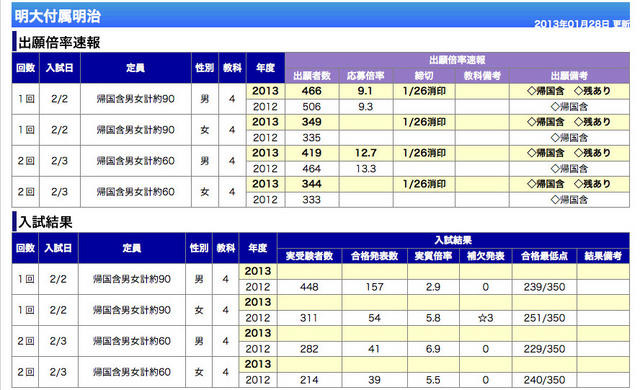Image resolution: width=640 pixels, height=390 pixels.
Task: Click ◇帰国含 note in the 506 row
Action: point(569,107)
